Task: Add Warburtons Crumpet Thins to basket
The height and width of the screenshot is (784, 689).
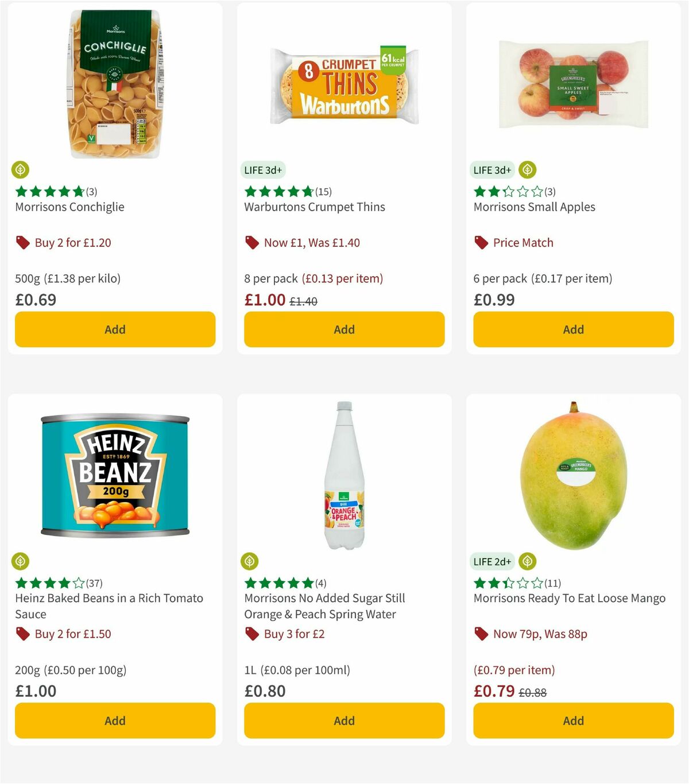Action: (343, 329)
